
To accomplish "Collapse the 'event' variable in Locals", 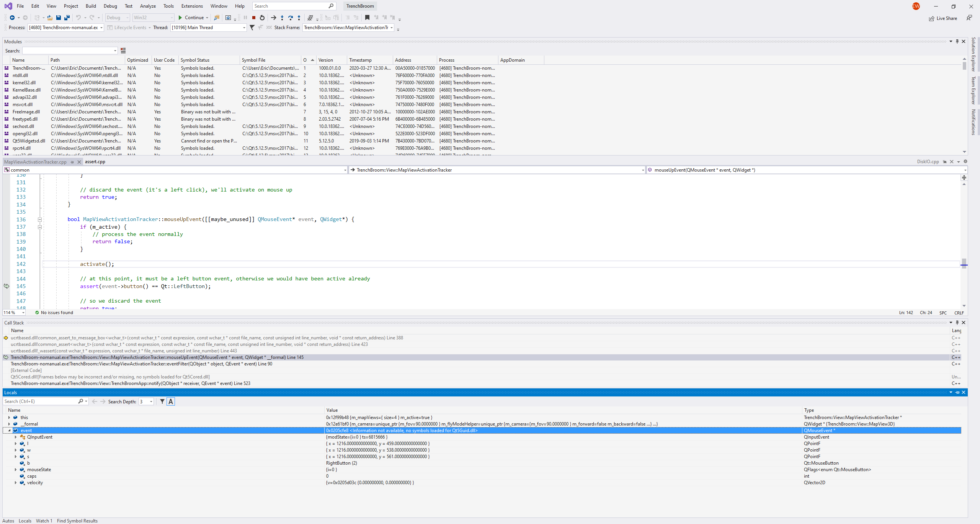I will [x=9, y=431].
